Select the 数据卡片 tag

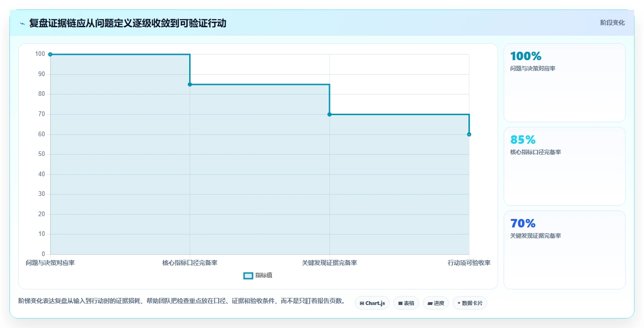470,303
